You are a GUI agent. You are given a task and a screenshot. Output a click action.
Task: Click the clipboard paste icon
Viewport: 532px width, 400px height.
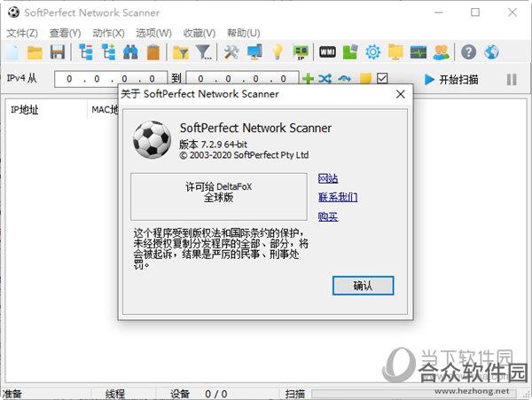point(153,52)
